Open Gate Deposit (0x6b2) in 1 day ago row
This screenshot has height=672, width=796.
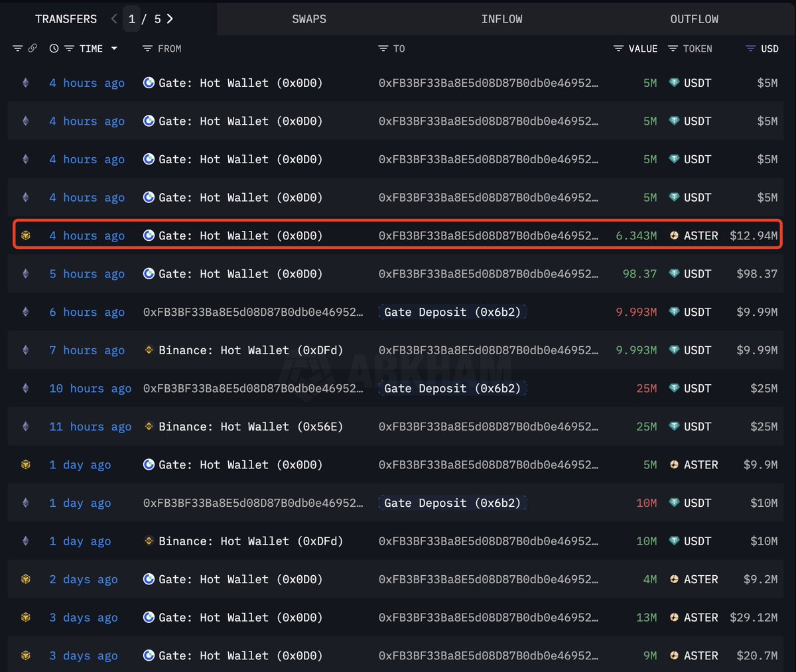(452, 503)
